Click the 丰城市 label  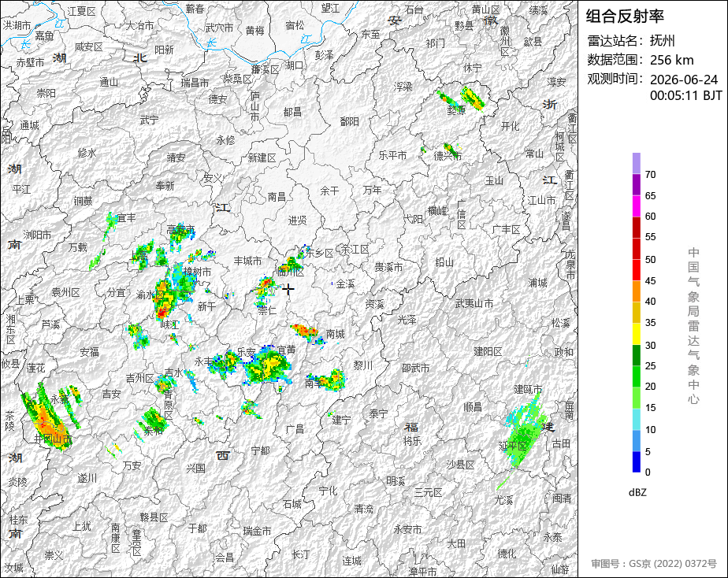point(247,261)
